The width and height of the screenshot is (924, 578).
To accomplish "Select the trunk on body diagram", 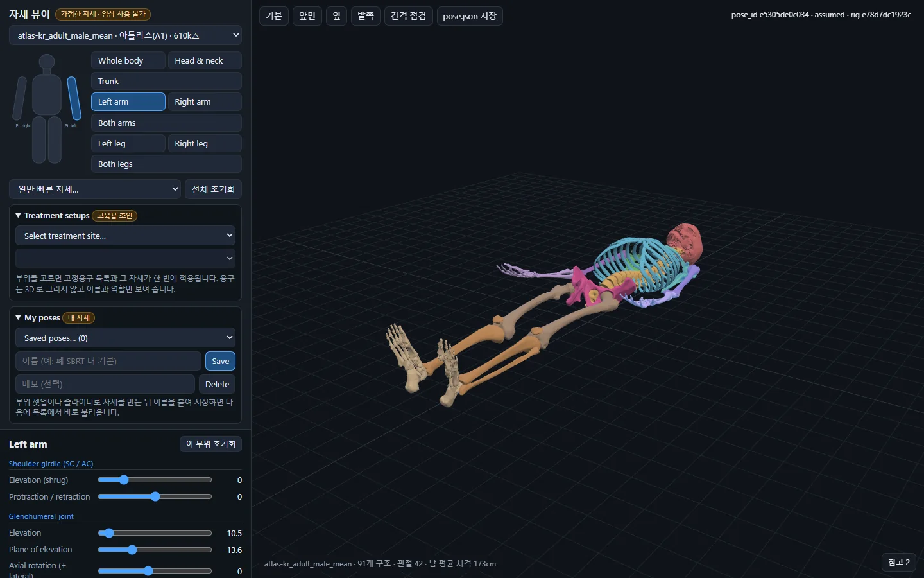I will (x=47, y=94).
